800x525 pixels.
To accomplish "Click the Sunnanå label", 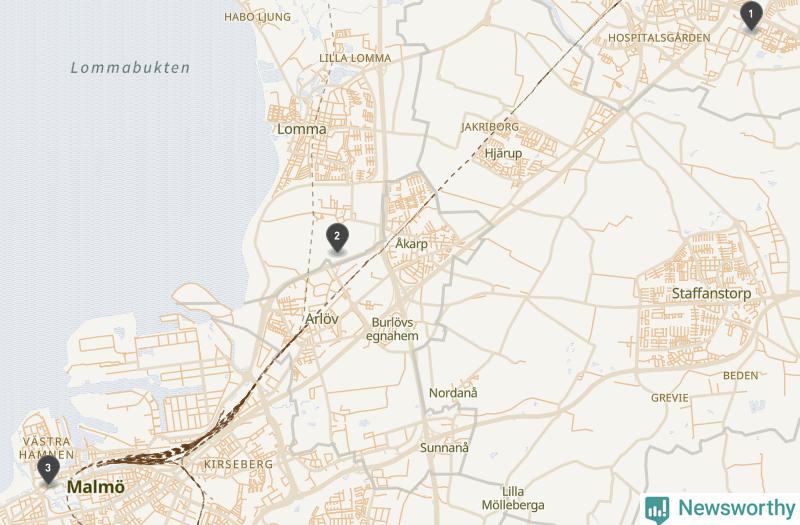I will [x=444, y=448].
